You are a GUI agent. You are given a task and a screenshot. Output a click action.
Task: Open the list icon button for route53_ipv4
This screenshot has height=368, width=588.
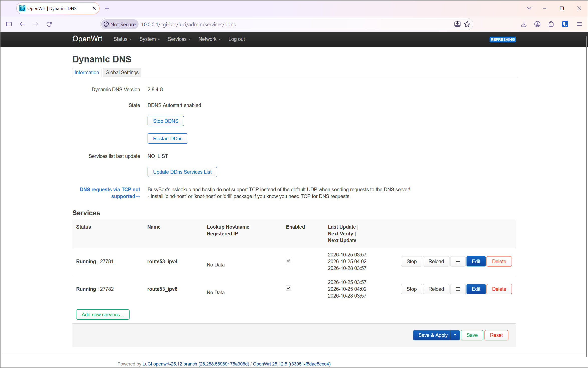(458, 261)
